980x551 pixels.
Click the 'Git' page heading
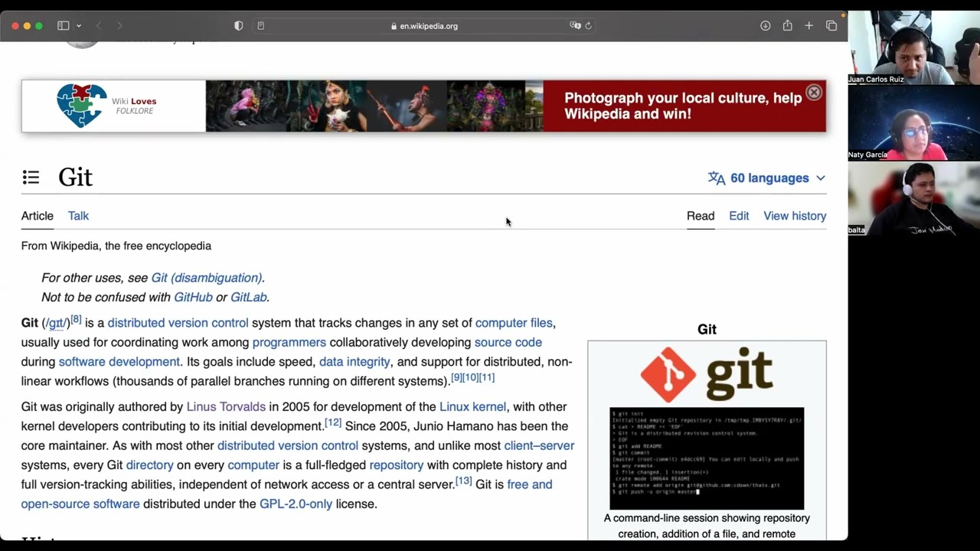pyautogui.click(x=75, y=178)
